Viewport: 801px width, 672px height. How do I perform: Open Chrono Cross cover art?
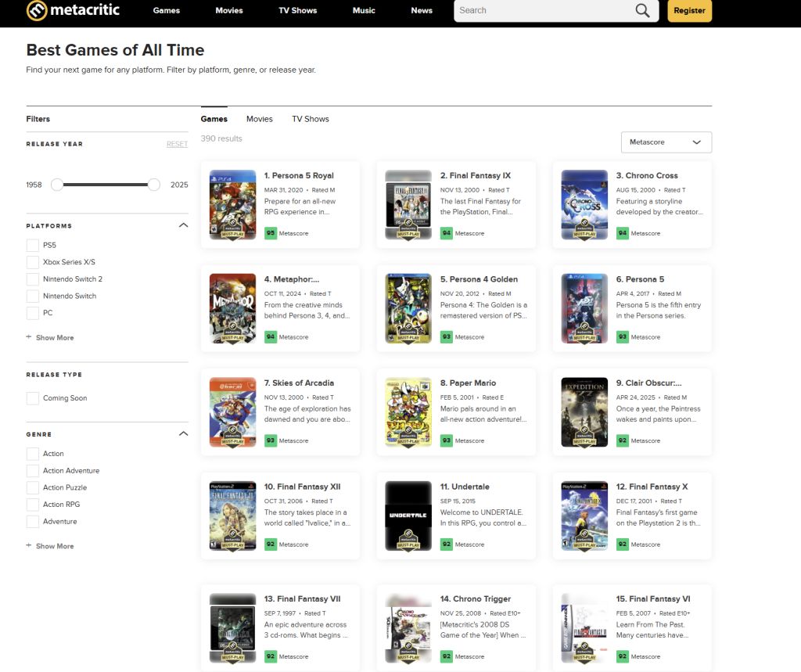[584, 204]
